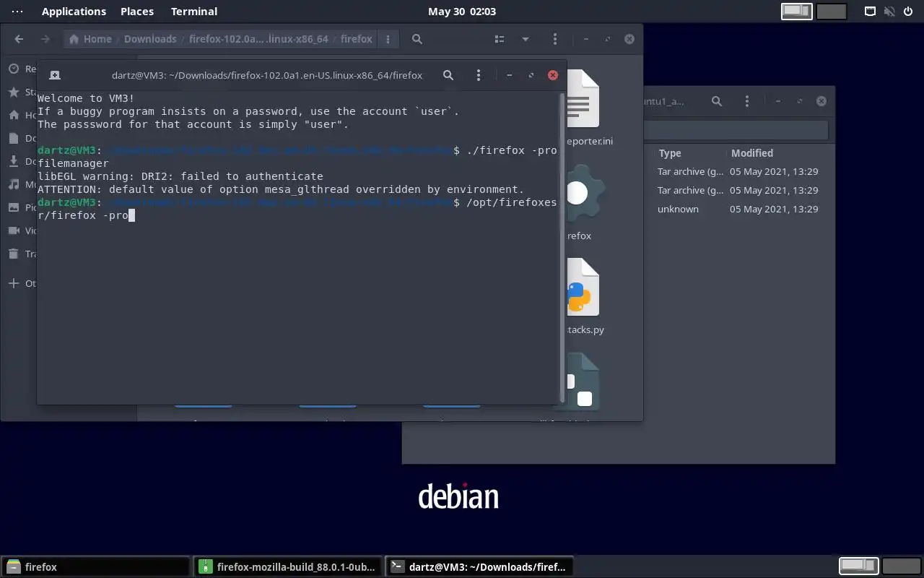Viewport: 924px width, 578px height.
Task: Open the Applications menu
Action: [x=74, y=12]
